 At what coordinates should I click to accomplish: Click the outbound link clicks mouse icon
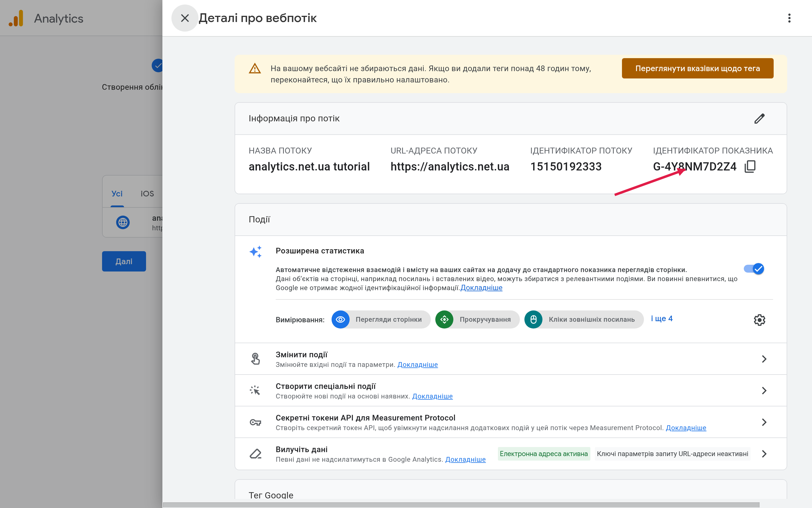(533, 319)
